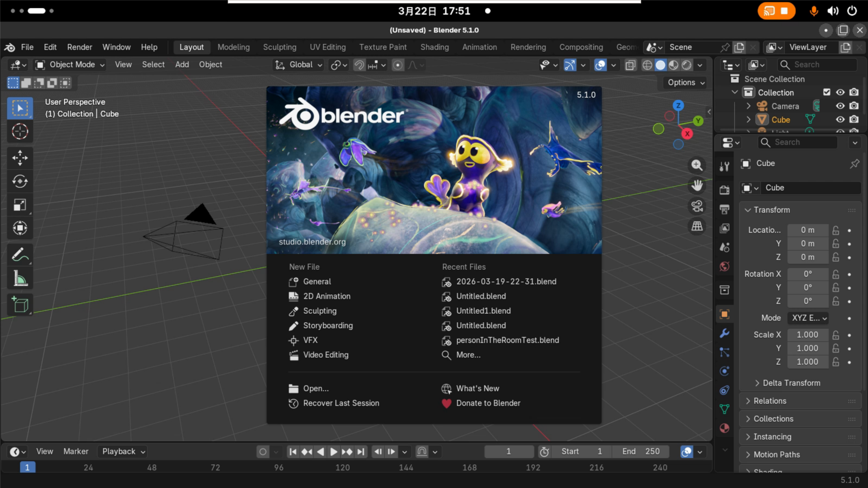This screenshot has width=868, height=488.
Task: Choose the Select Box tool
Action: click(x=20, y=108)
